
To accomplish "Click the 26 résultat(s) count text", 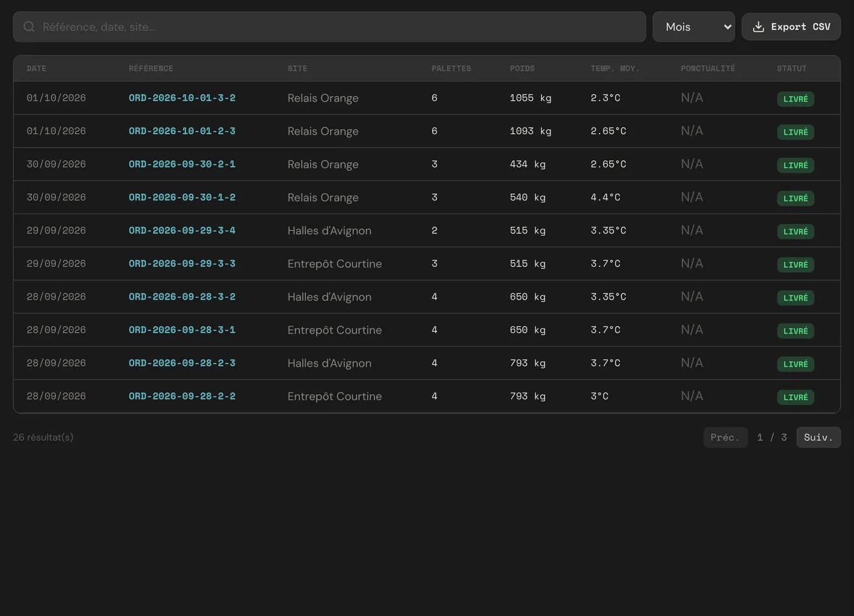I will 43,437.
